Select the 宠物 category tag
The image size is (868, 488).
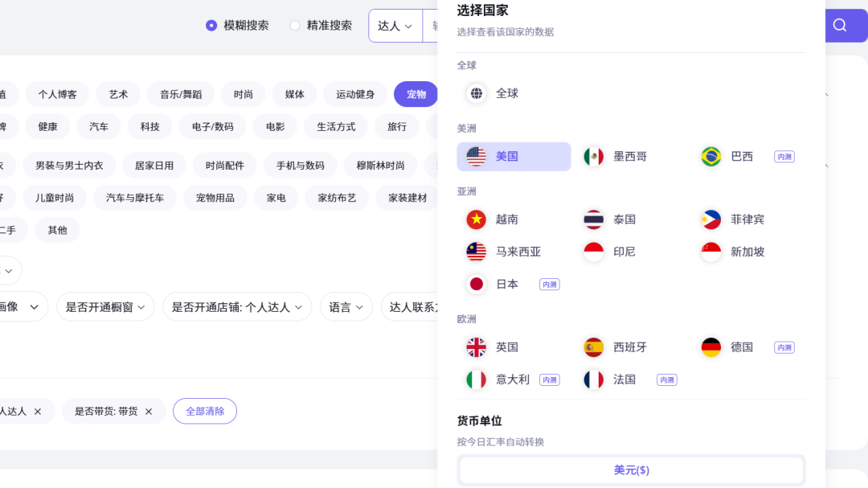coord(416,94)
